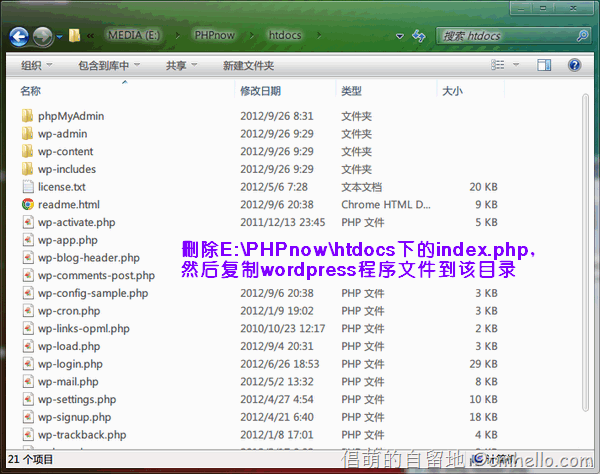Select the phpMyAdmin folder icon
This screenshot has height=474, width=600.
28,116
